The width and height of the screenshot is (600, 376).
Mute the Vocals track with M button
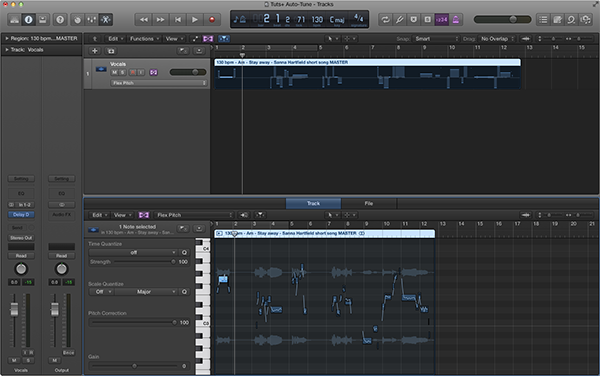114,72
